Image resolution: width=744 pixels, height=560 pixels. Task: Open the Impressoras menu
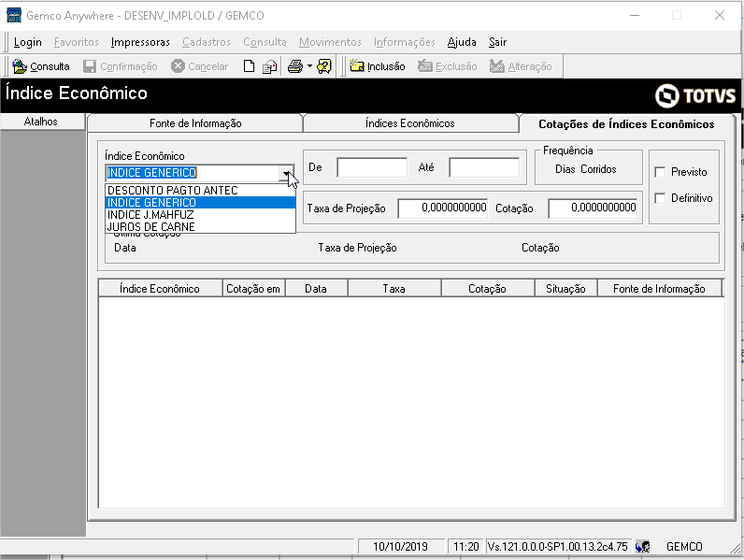(x=140, y=42)
